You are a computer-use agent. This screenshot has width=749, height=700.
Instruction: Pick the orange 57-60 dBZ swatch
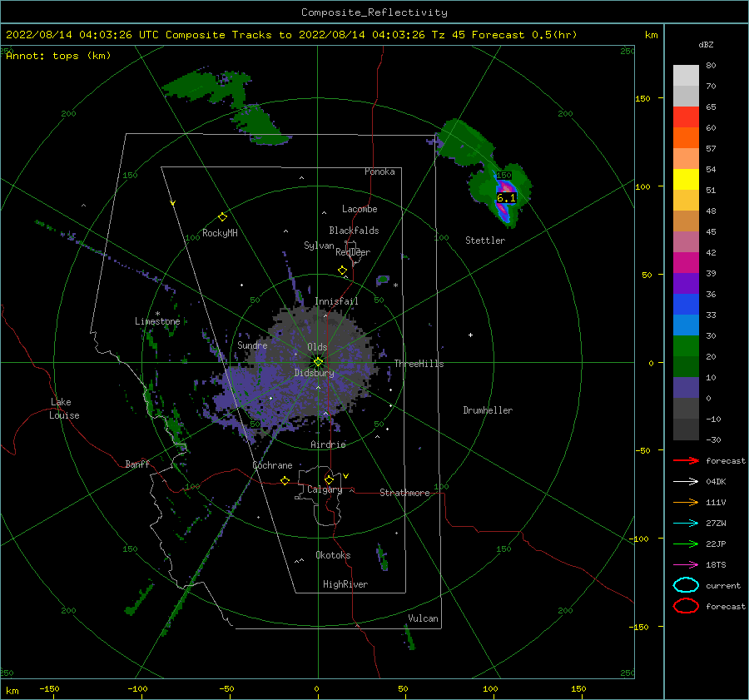tap(686, 138)
